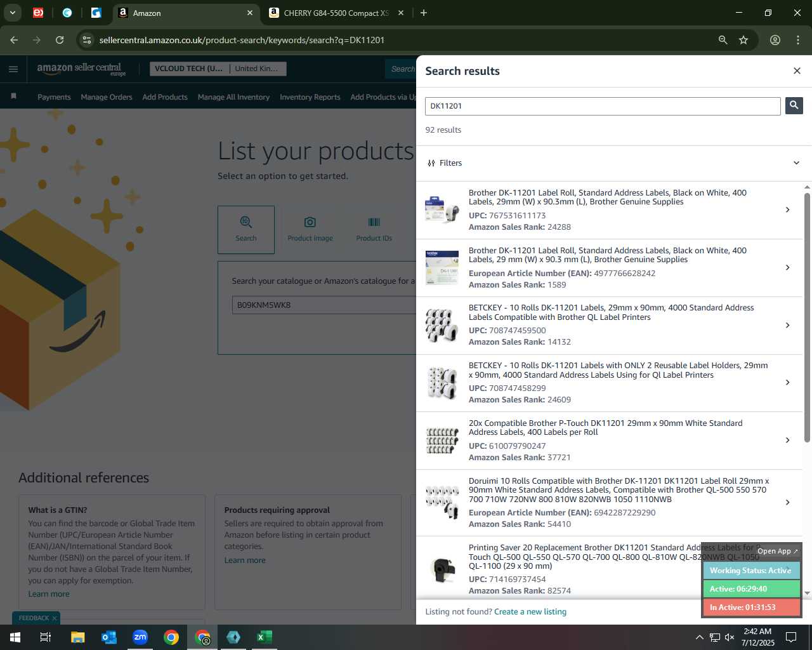Select thumbnail of 20x Compatible Brother labels

[x=442, y=441]
